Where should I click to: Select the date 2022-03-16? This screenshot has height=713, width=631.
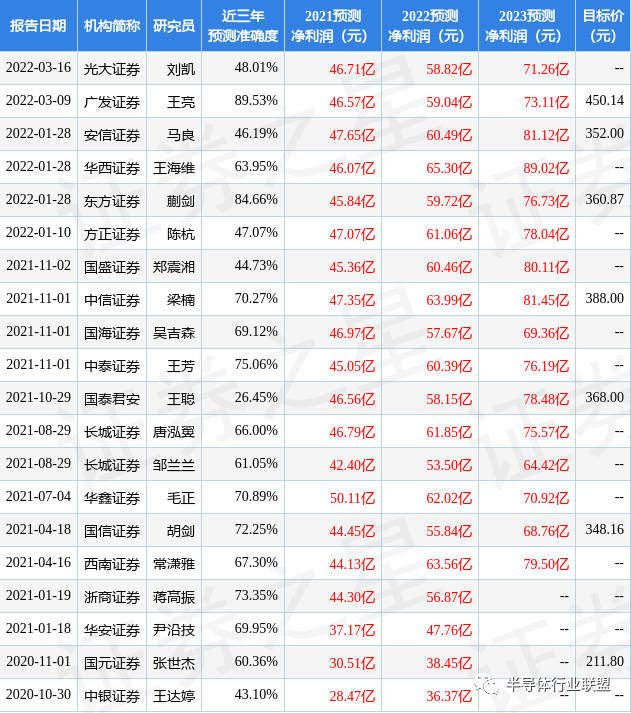(38, 67)
